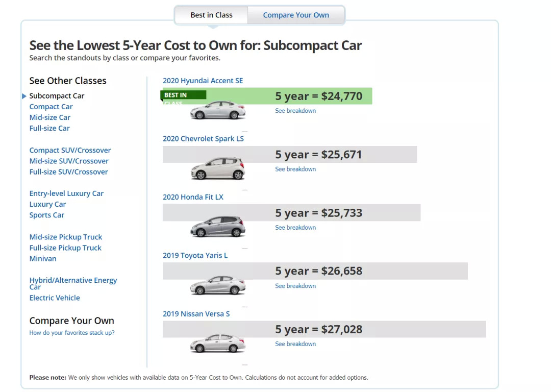
Task: Click the Best in Class green badge
Action: pyautogui.click(x=184, y=95)
